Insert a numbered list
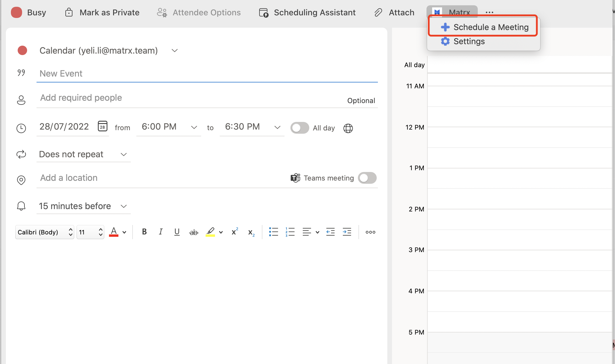The height and width of the screenshot is (364, 615). coord(290,232)
